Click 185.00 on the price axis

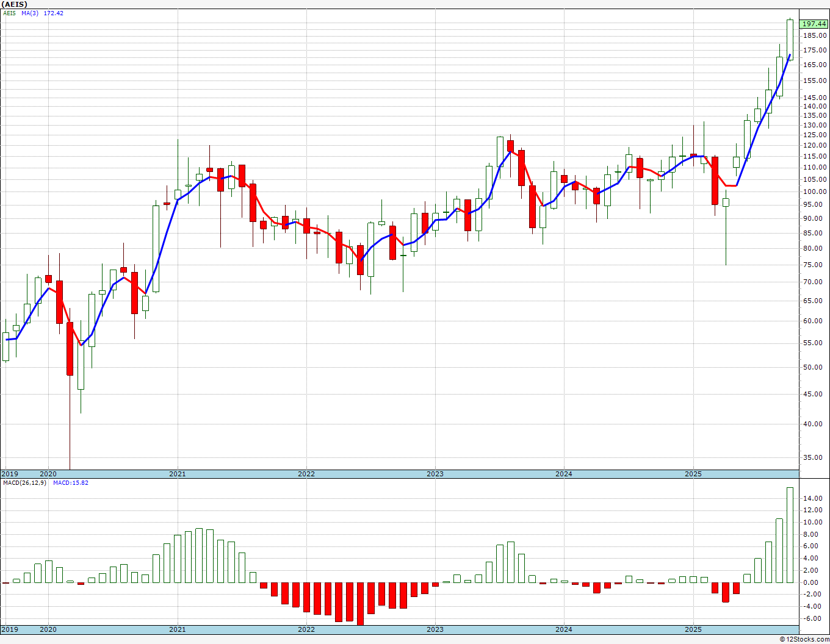814,35
